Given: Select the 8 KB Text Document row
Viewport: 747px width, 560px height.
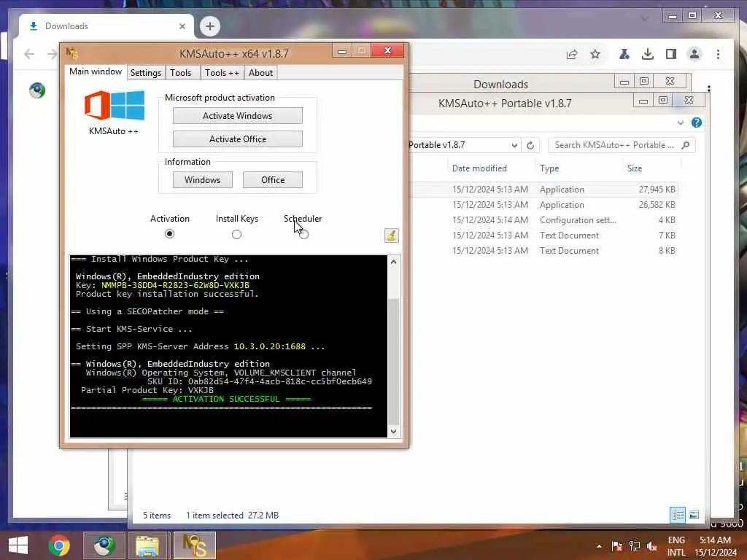Looking at the screenshot, I should 545,251.
